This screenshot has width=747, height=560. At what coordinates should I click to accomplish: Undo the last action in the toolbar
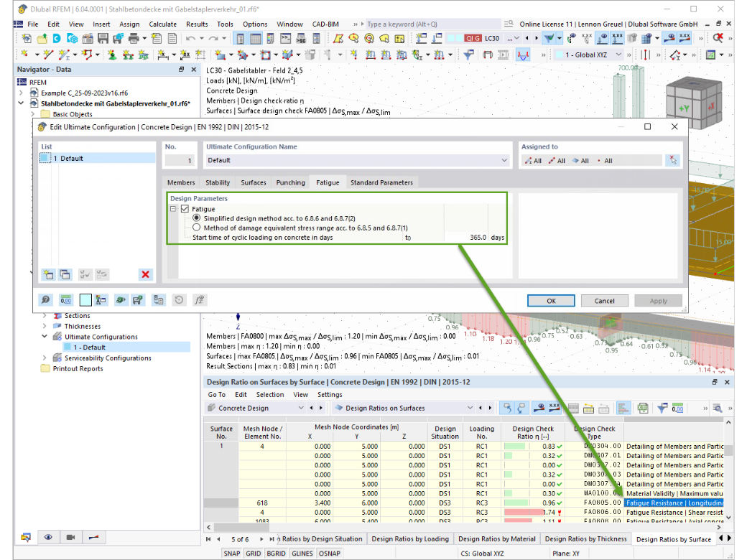tap(190, 39)
